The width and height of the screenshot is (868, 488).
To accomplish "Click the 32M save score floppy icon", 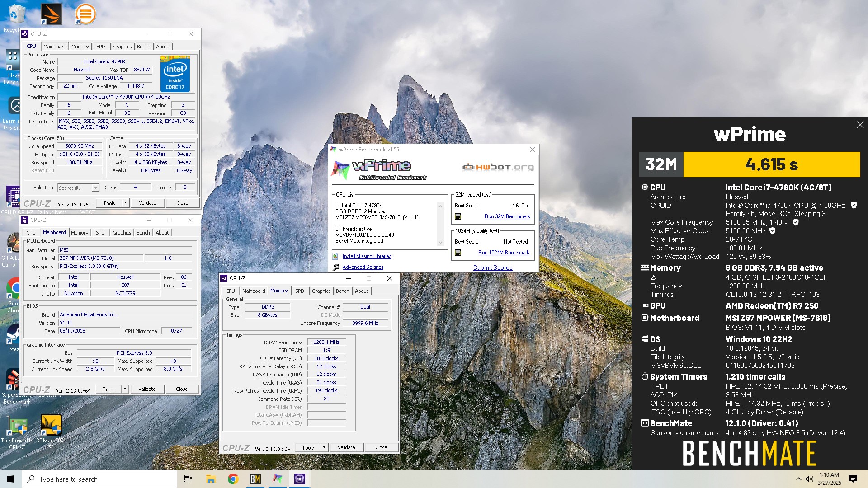I will pyautogui.click(x=458, y=216).
